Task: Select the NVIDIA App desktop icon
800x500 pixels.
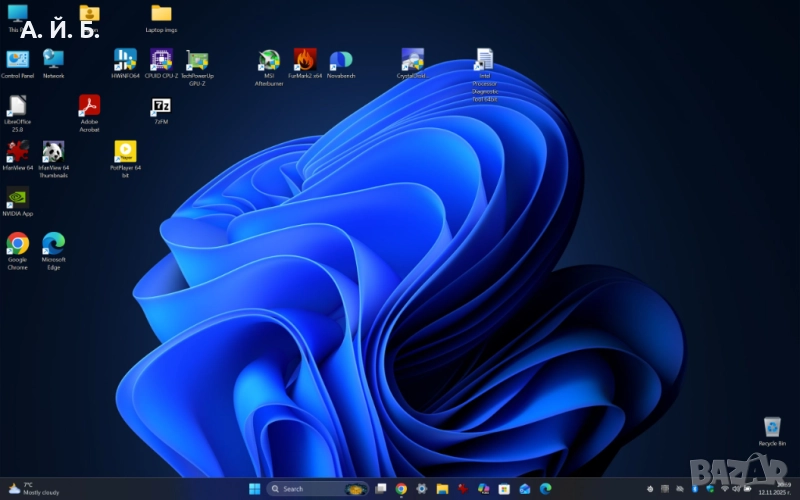Action: 17,198
